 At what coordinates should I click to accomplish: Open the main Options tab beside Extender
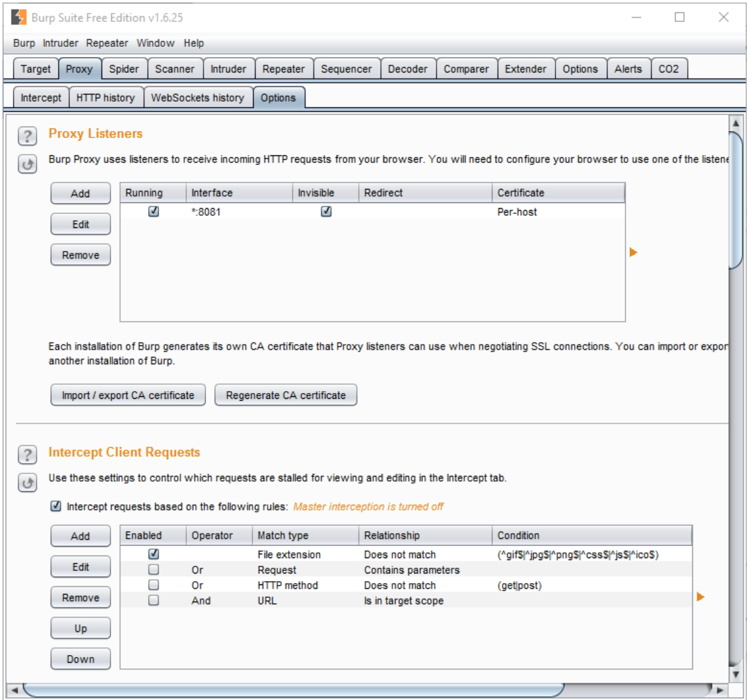(580, 69)
